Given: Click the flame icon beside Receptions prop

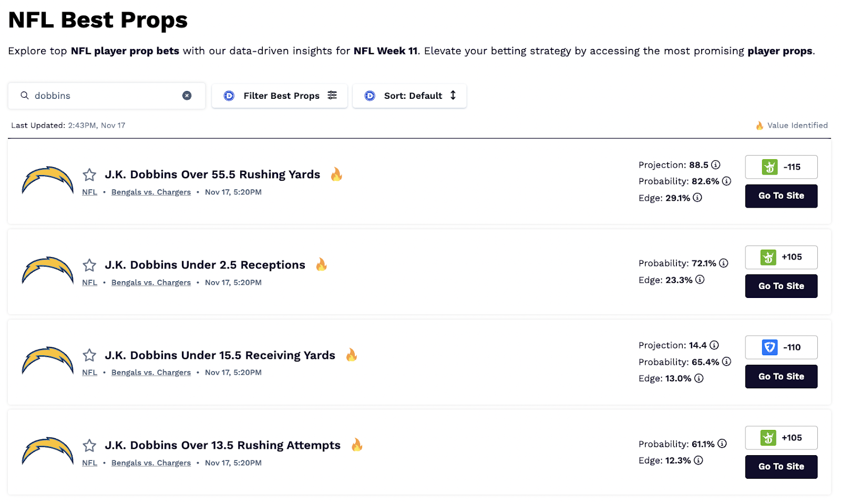Looking at the screenshot, I should (x=321, y=264).
